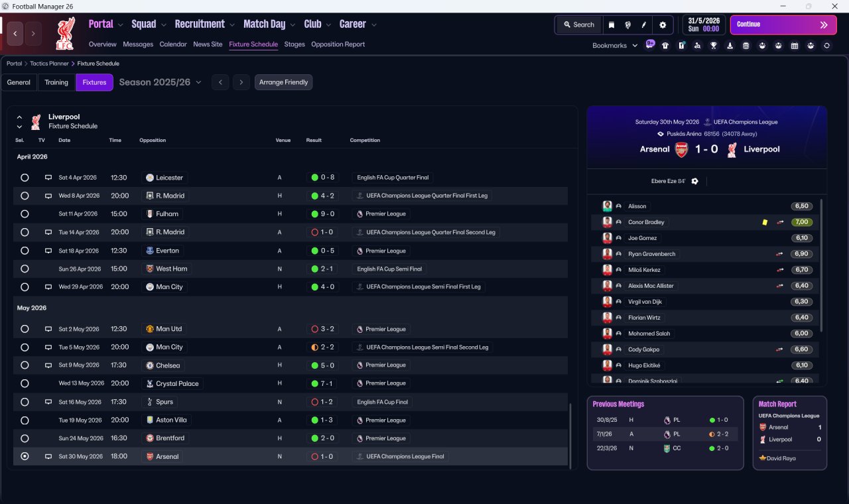Click the shirt bookmark icon
The height and width of the screenshot is (504, 849).
pyautogui.click(x=665, y=46)
